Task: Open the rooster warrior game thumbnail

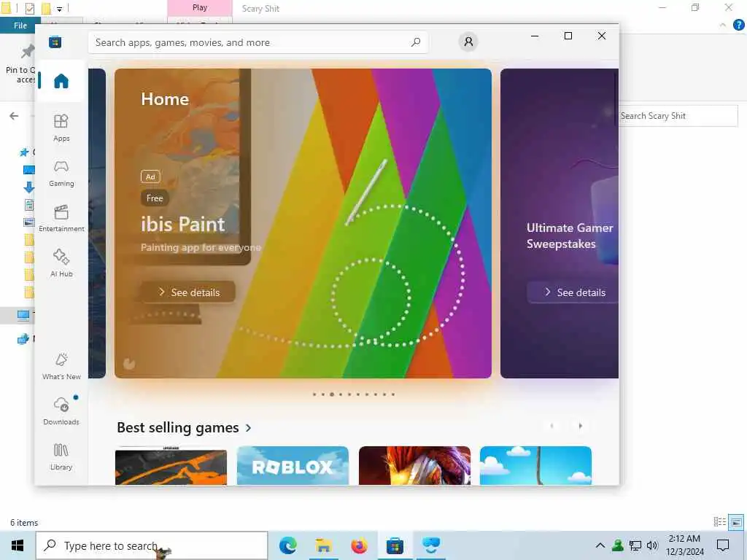Action: pos(414,465)
